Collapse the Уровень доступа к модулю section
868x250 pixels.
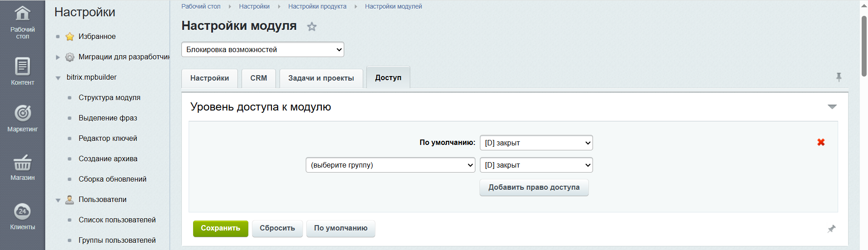(832, 107)
